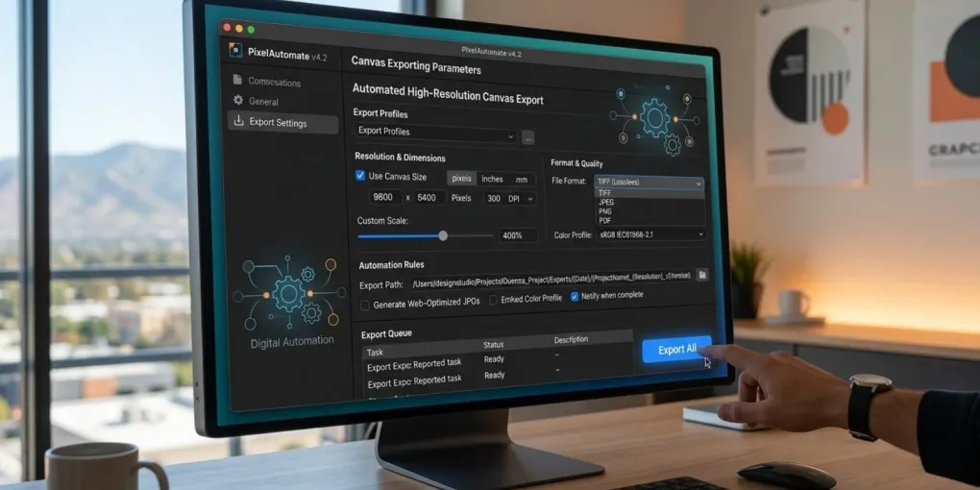Image resolution: width=980 pixels, height=490 pixels.
Task: Choose TIFF from the format list
Action: coord(649,194)
